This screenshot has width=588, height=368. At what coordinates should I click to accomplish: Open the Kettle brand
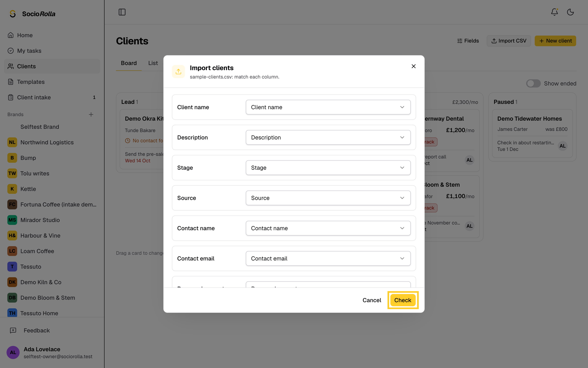pos(52,189)
